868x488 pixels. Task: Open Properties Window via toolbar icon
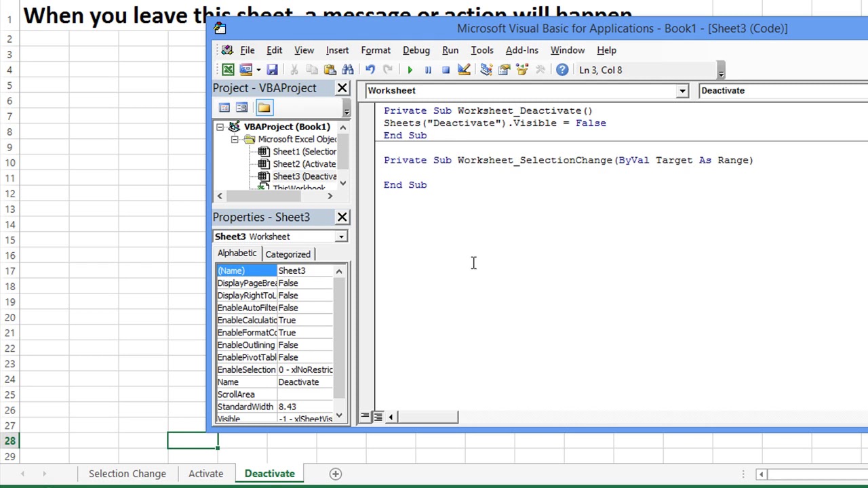point(504,70)
